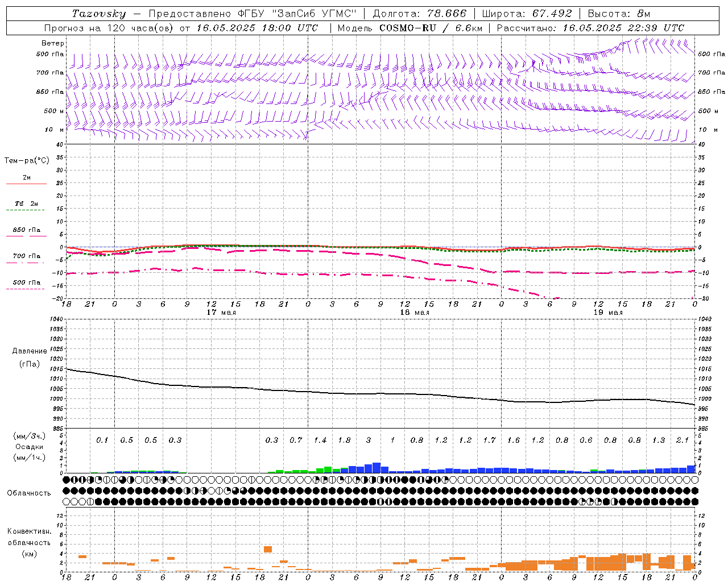Select the "ЗапСиб УГМС" provider text
The width and height of the screenshot is (728, 582).
point(315,14)
